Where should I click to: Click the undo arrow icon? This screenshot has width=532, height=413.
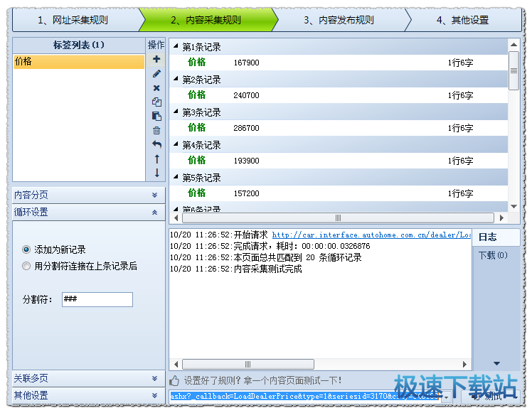point(156,145)
